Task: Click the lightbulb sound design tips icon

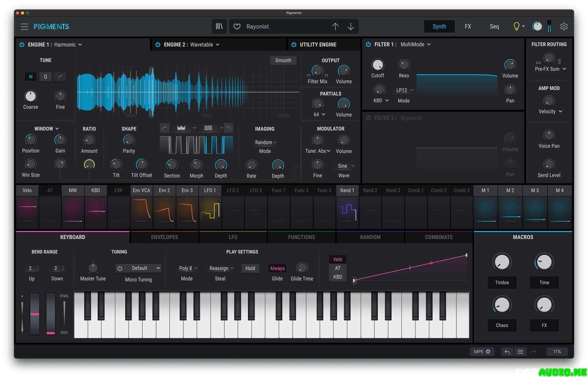Action: tap(516, 26)
